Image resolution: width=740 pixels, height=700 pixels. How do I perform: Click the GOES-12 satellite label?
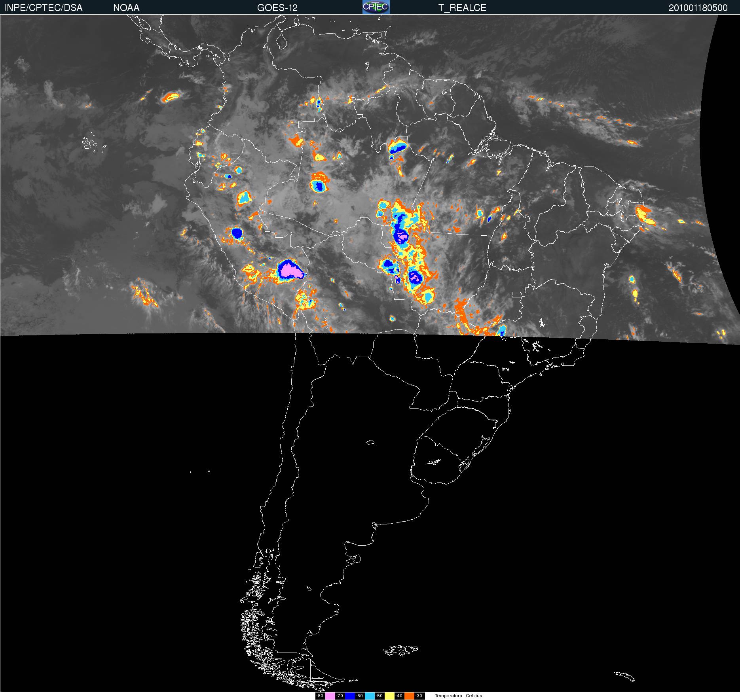click(x=277, y=8)
